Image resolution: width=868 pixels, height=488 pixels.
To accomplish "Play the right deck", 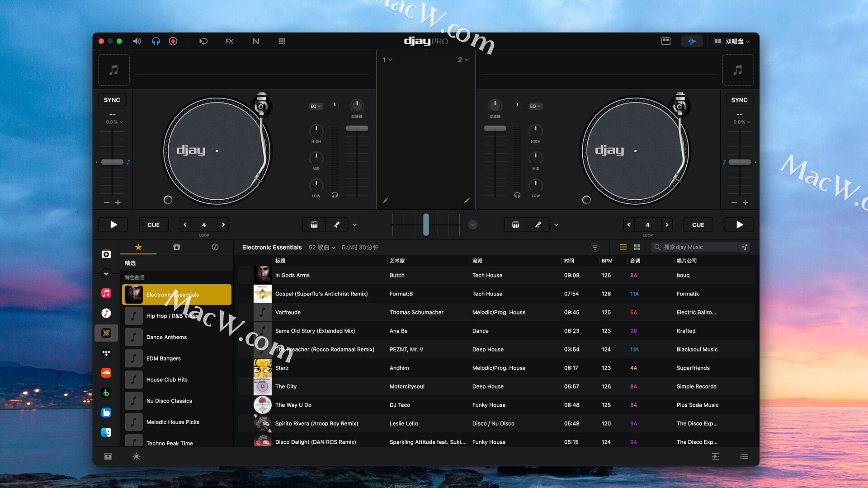I will click(x=739, y=225).
